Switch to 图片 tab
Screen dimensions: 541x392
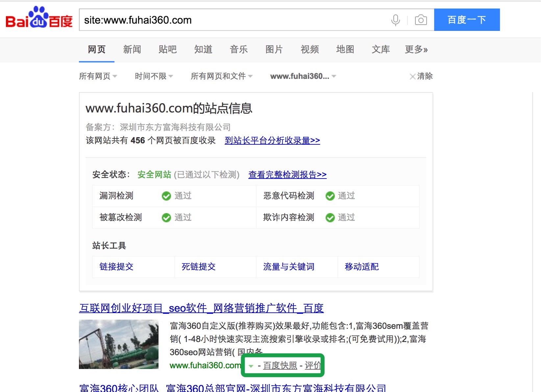click(x=274, y=50)
